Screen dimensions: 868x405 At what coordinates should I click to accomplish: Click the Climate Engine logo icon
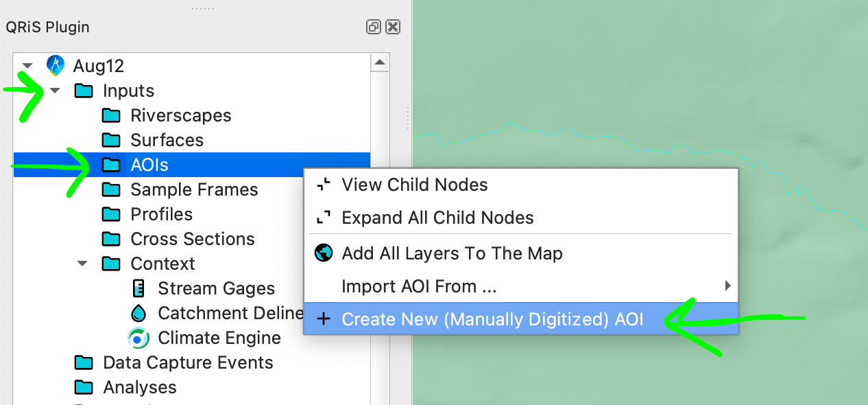pos(138,338)
